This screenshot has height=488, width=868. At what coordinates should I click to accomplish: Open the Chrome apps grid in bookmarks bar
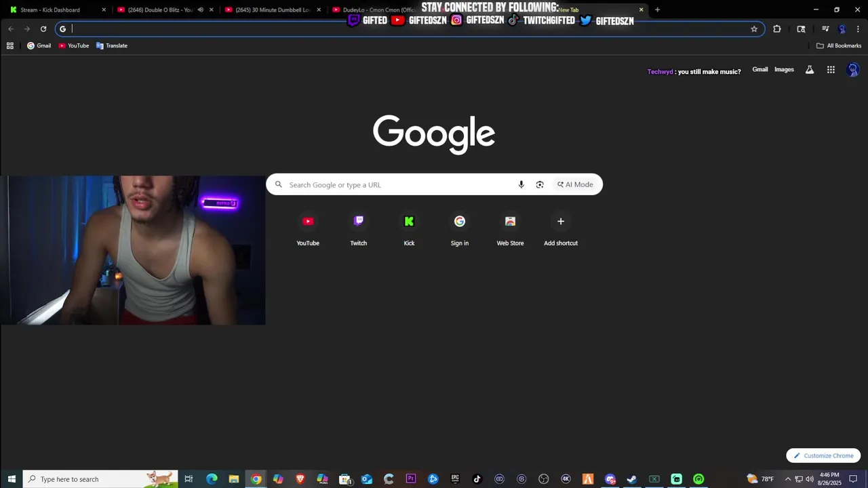tap(10, 45)
